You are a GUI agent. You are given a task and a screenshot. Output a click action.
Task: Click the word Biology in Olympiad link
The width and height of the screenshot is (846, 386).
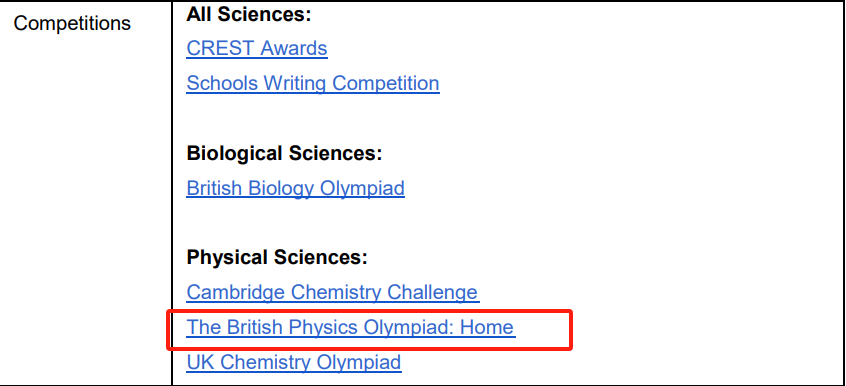[x=281, y=188]
